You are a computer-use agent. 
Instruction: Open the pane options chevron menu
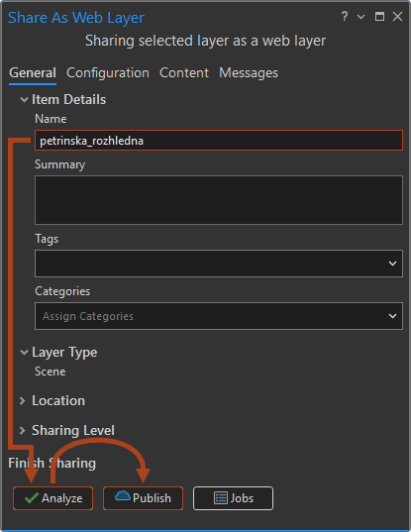361,16
